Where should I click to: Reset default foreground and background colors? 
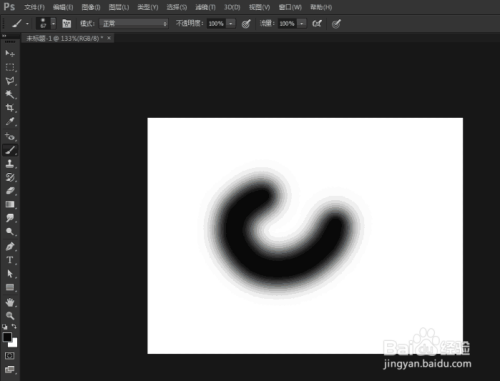(x=5, y=327)
